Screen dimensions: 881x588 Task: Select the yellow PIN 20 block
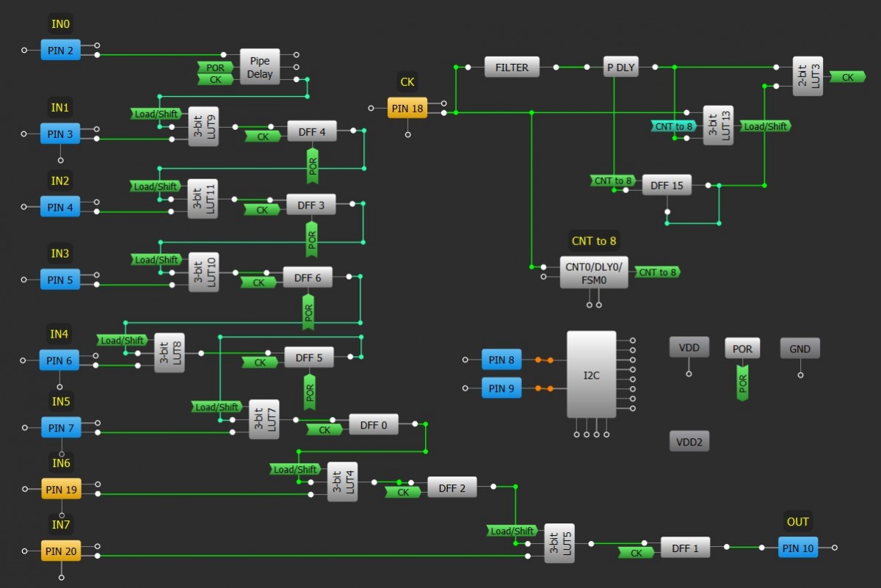tap(61, 551)
